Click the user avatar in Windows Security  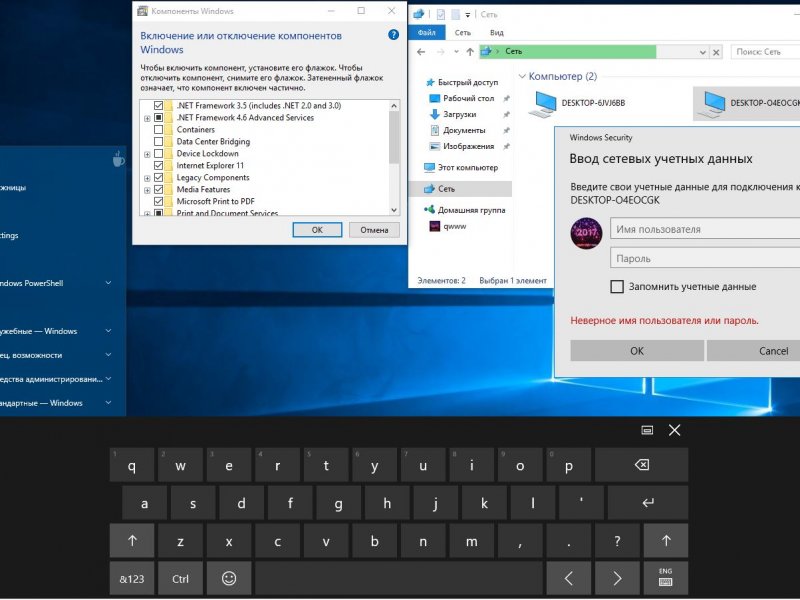[586, 233]
